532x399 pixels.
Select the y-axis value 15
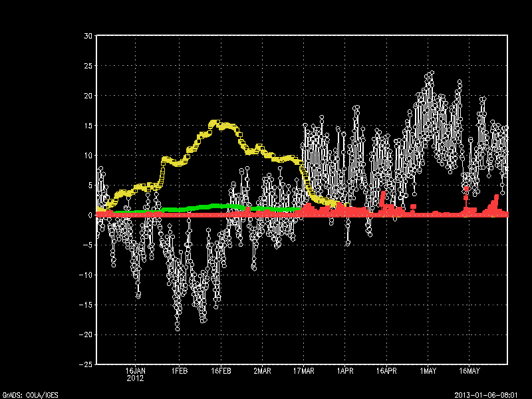coord(88,126)
